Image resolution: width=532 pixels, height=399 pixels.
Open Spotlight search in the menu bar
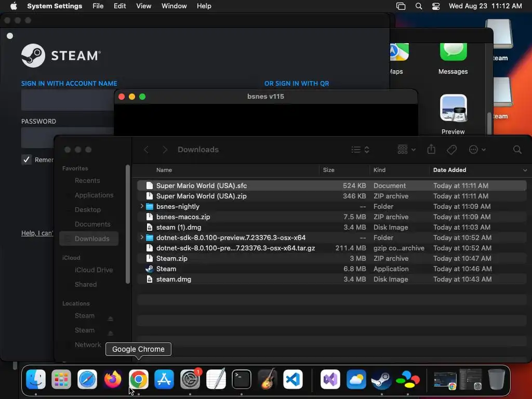click(419, 6)
